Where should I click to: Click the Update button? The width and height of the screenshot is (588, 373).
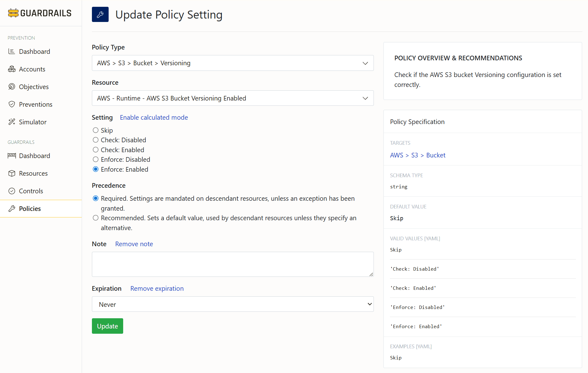(x=107, y=326)
